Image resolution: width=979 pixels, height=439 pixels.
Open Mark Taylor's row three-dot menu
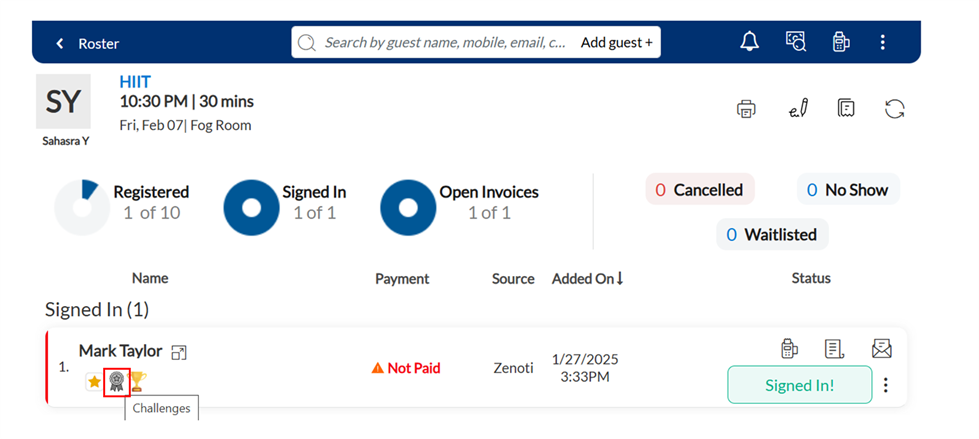[x=886, y=385]
